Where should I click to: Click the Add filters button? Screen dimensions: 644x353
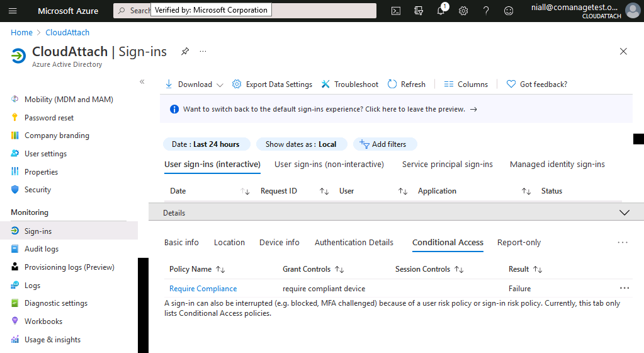click(x=385, y=144)
